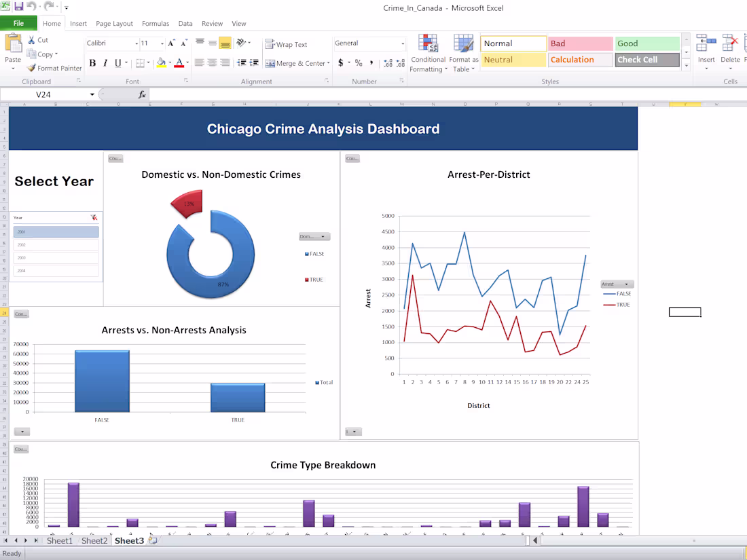Apply the Check Cell style

[x=646, y=60]
